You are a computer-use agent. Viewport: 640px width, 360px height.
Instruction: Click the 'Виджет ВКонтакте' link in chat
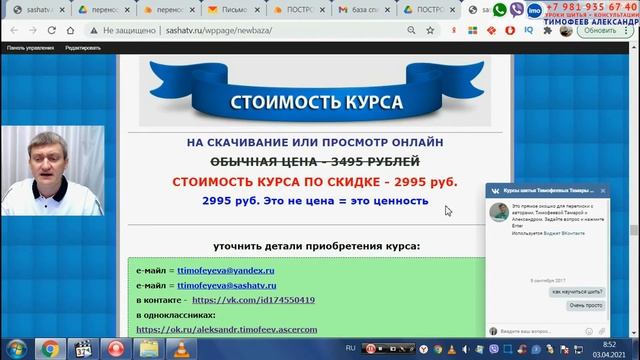pos(564,233)
